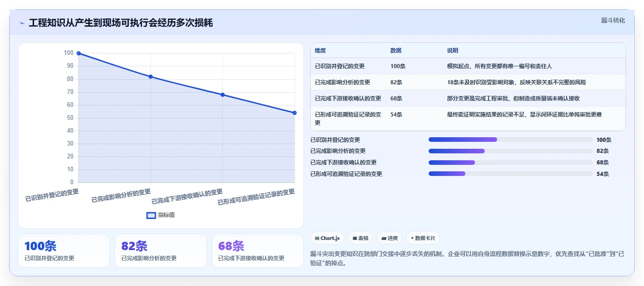Image resolution: width=644 pixels, height=286 pixels.
Task: Click the y-axis label 50
Action: coord(70,118)
